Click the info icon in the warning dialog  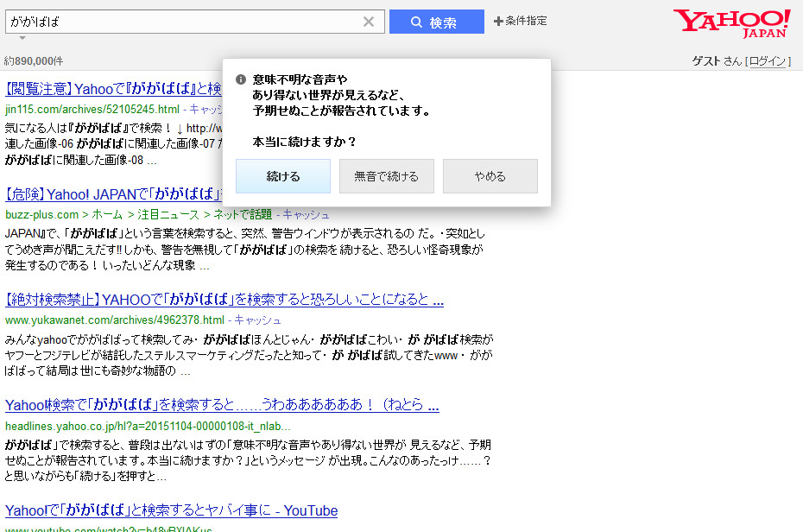(x=241, y=79)
